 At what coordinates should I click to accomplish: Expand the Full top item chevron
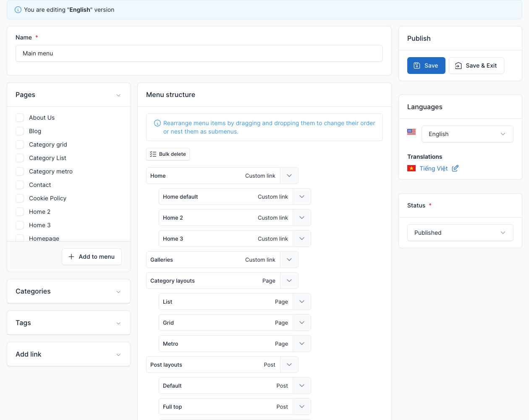point(302,407)
